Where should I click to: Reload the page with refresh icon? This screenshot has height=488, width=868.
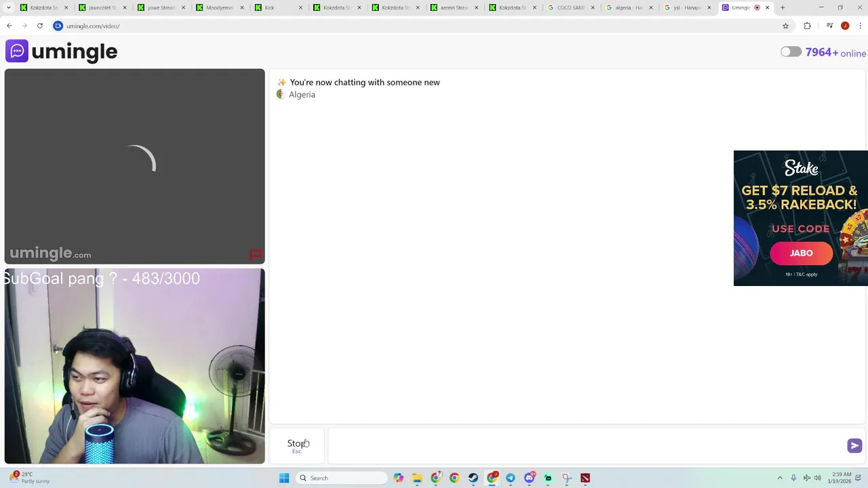(40, 26)
